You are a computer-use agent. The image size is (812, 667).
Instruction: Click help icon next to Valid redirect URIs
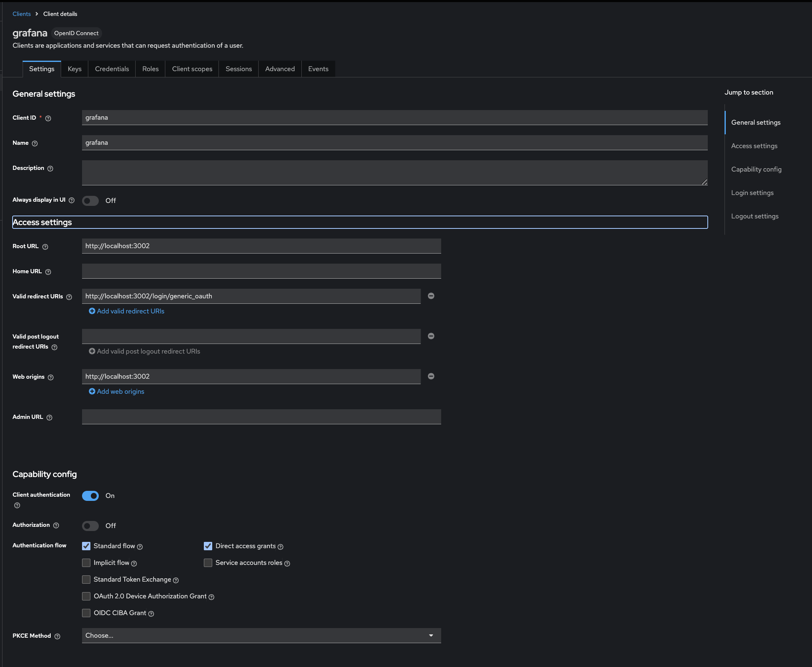tap(69, 297)
